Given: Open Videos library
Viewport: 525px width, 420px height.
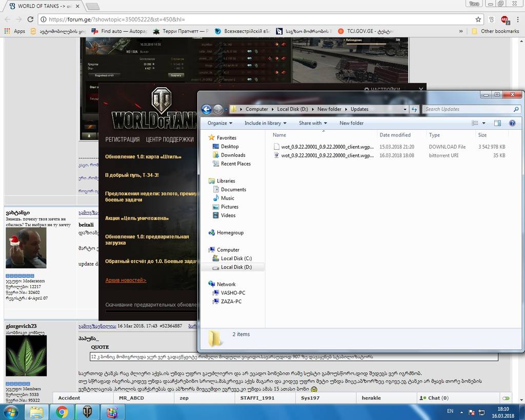Looking at the screenshot, I should coord(228,215).
